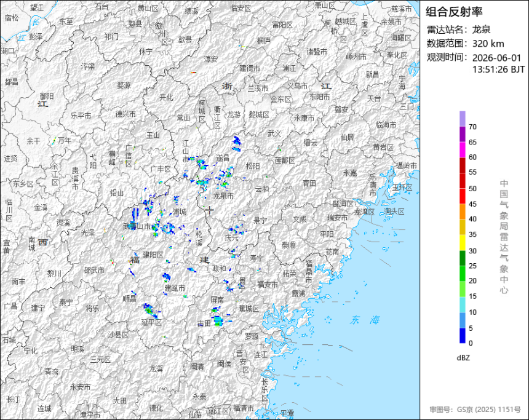Click the 建瓯市 map label
The image size is (529, 420).
[x=175, y=288]
